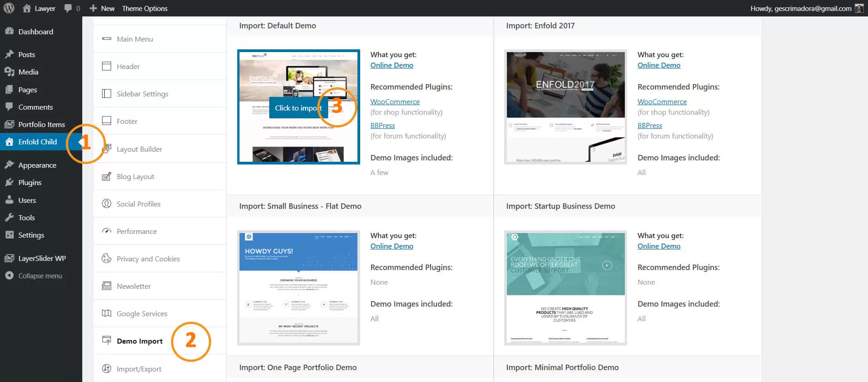Open Howdy user account menu
The image size is (868, 382).
click(800, 8)
